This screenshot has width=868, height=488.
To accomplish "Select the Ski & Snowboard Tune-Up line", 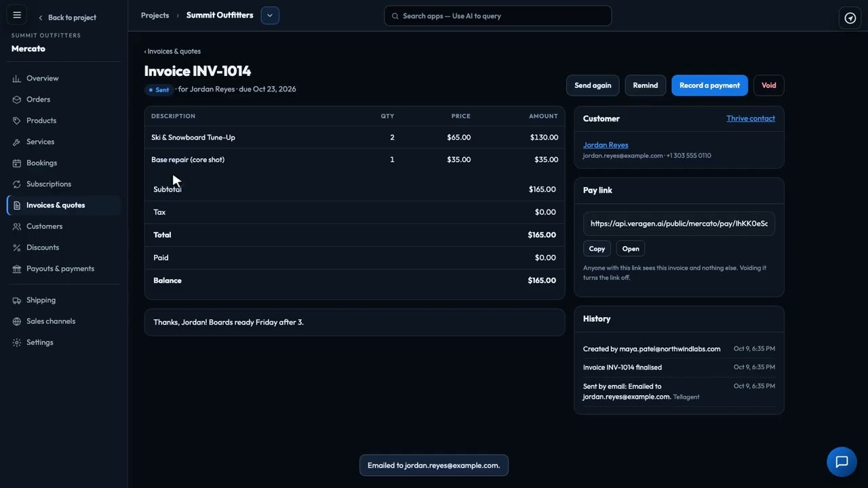I will pos(355,138).
